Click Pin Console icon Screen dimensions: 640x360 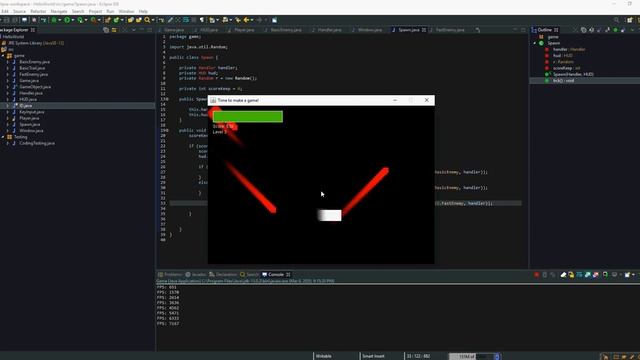[605, 275]
